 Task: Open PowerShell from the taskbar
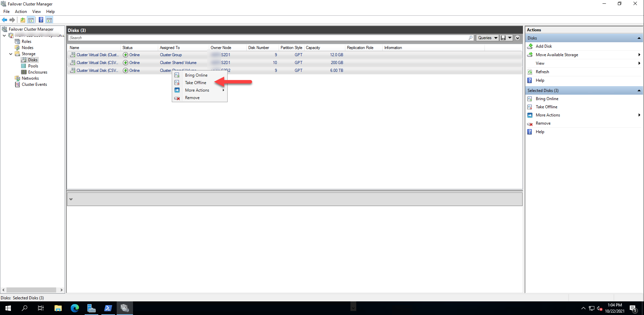(108, 308)
